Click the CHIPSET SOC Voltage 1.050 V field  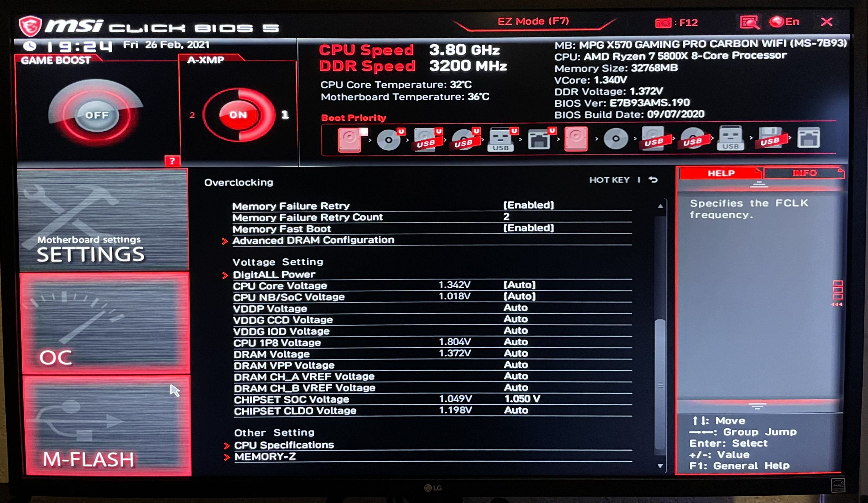pos(522,399)
